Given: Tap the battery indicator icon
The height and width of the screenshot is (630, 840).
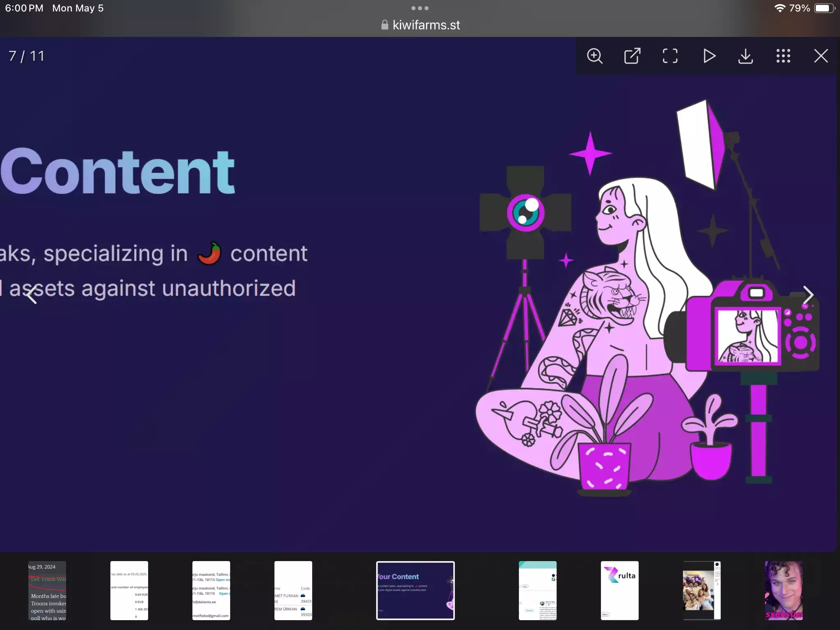Looking at the screenshot, I should tap(824, 8).
